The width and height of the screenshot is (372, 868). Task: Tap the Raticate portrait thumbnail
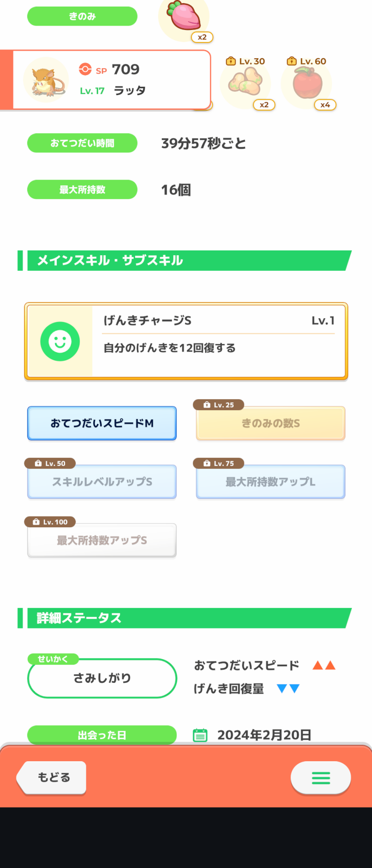(46, 80)
